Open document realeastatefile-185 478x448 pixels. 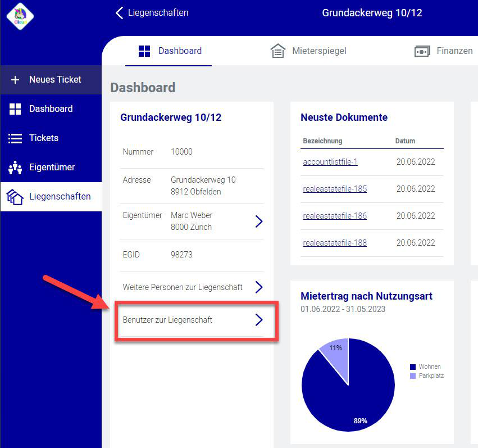[x=335, y=189]
